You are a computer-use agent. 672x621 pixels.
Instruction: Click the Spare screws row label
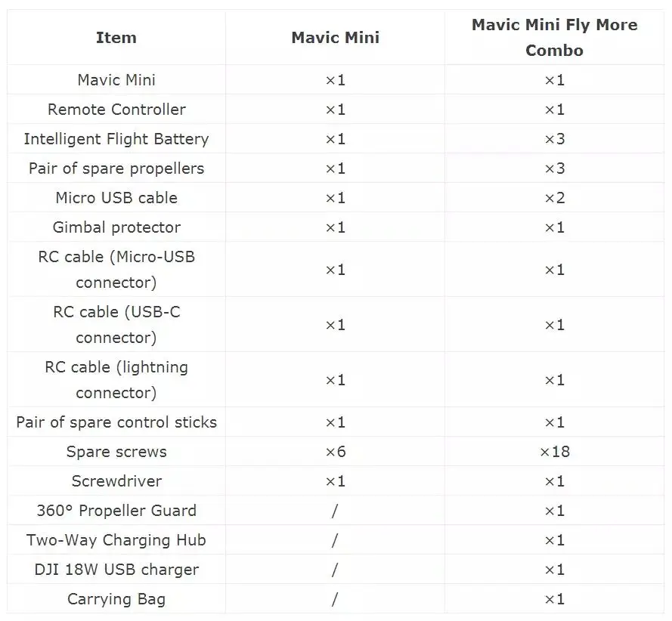coord(116,452)
